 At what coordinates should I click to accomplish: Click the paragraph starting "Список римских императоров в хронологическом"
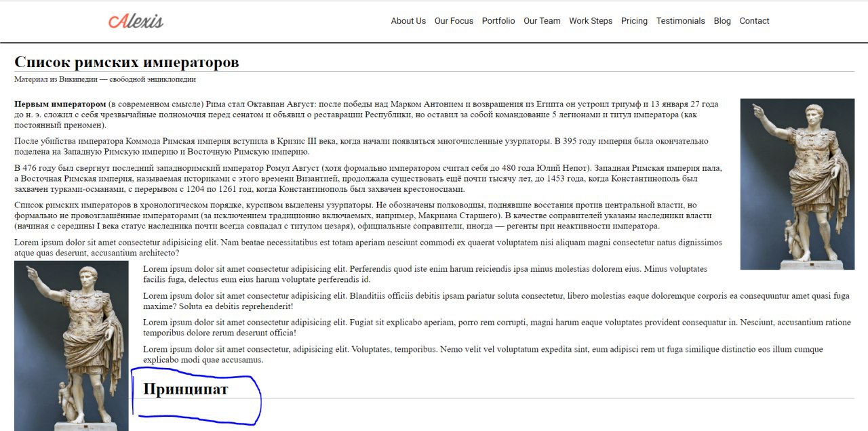(x=363, y=215)
